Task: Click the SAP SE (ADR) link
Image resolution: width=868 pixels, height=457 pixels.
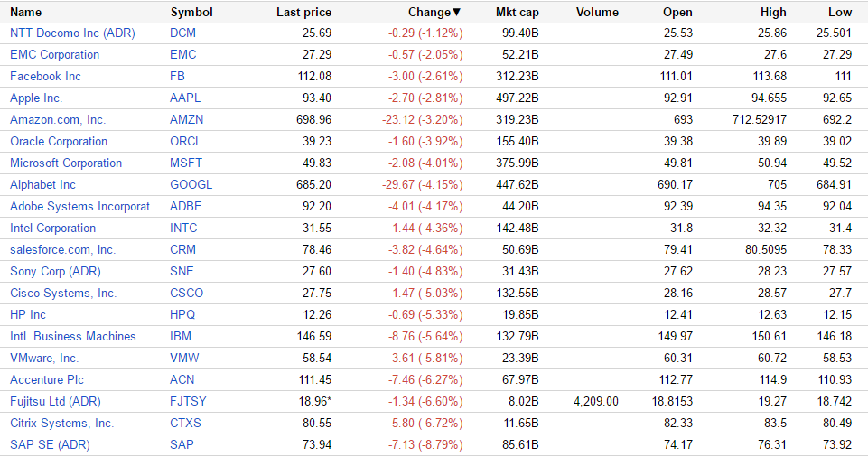Action: point(50,445)
